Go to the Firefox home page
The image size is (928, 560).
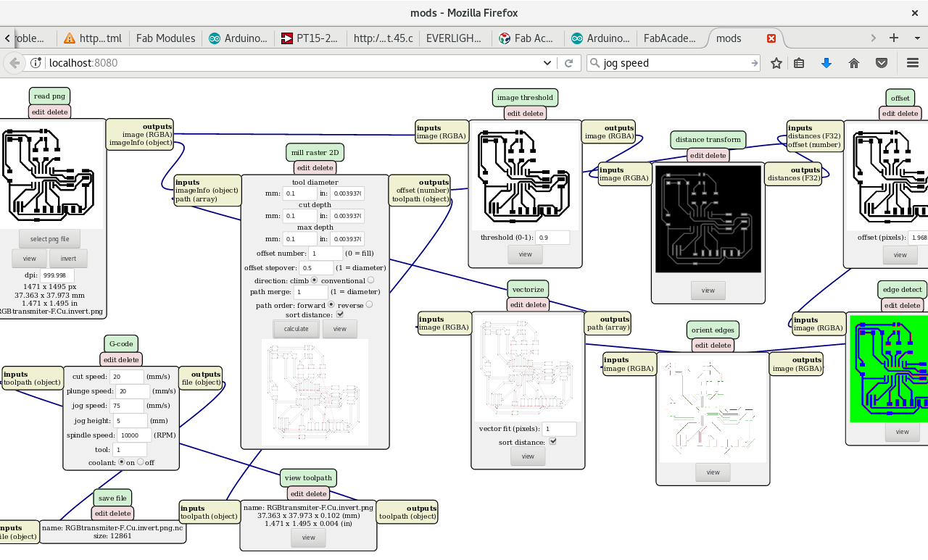(854, 63)
